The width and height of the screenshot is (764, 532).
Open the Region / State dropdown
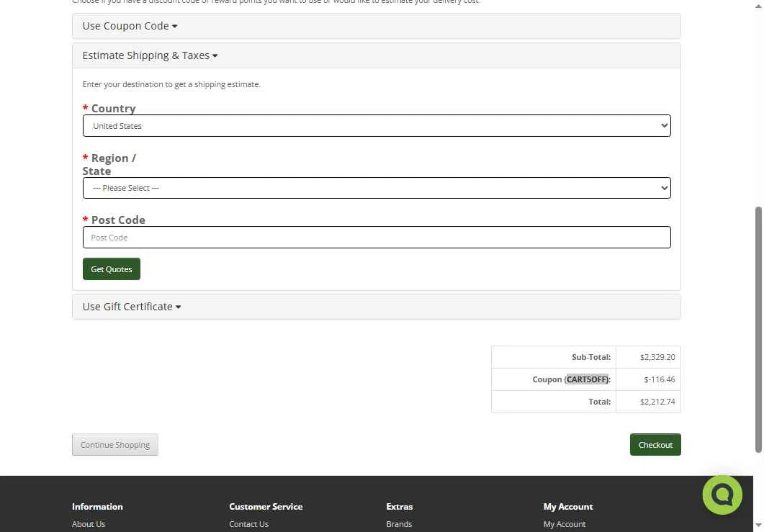coord(377,188)
